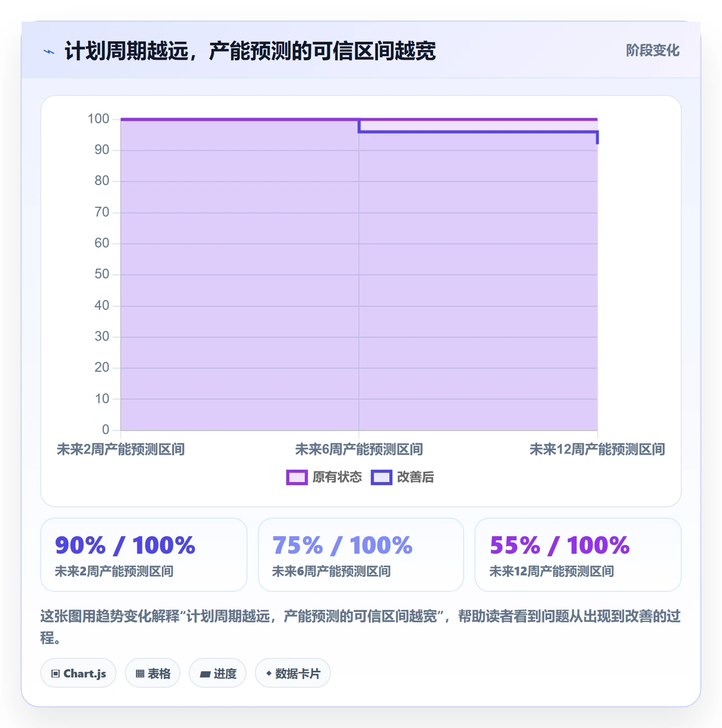Click the y-axis value 0
This screenshot has height=728, width=722.
tap(106, 430)
